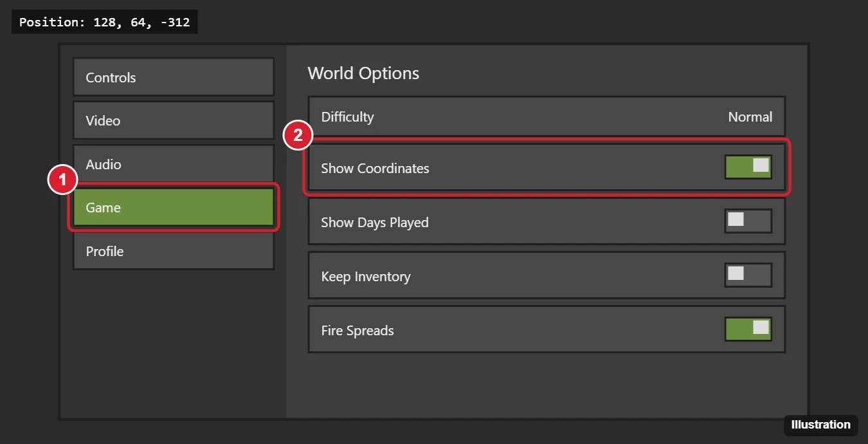Click the Show Coordinates label
The width and height of the screenshot is (868, 444).
click(375, 169)
